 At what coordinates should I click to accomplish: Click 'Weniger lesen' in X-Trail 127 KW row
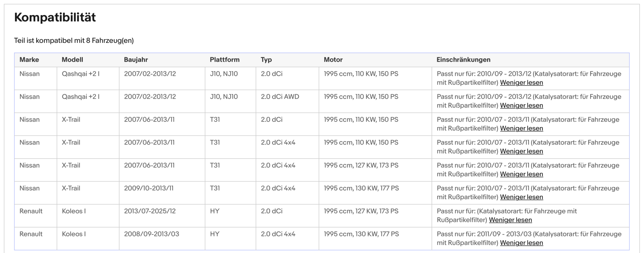tap(521, 174)
